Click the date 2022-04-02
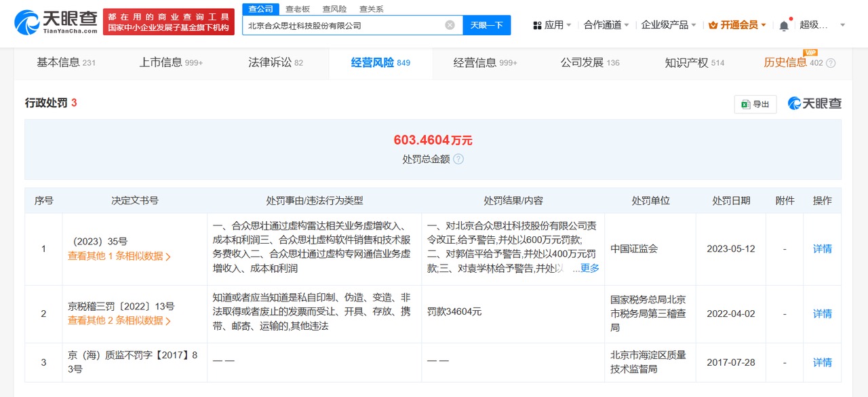The height and width of the screenshot is (397, 868). [730, 314]
